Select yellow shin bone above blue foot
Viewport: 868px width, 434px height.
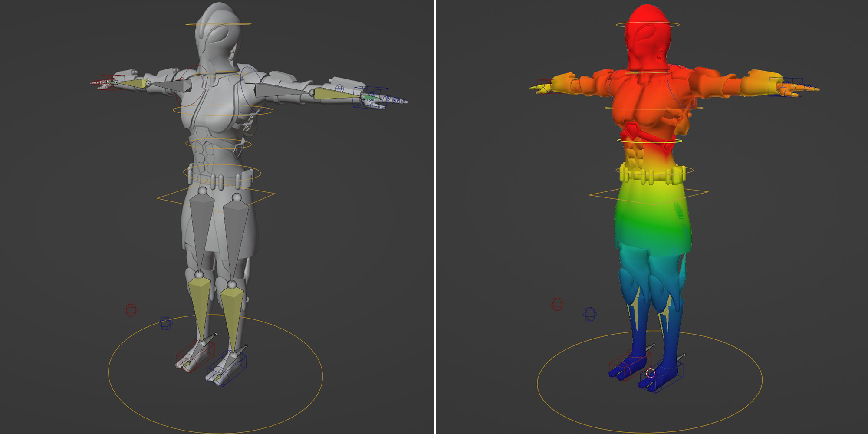point(233,321)
